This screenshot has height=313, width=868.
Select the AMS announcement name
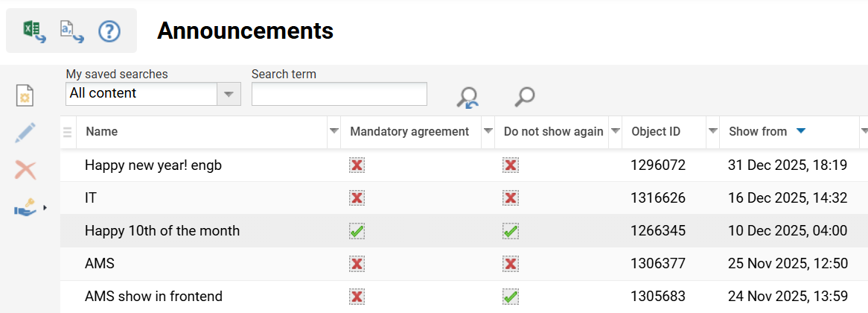coord(100,264)
